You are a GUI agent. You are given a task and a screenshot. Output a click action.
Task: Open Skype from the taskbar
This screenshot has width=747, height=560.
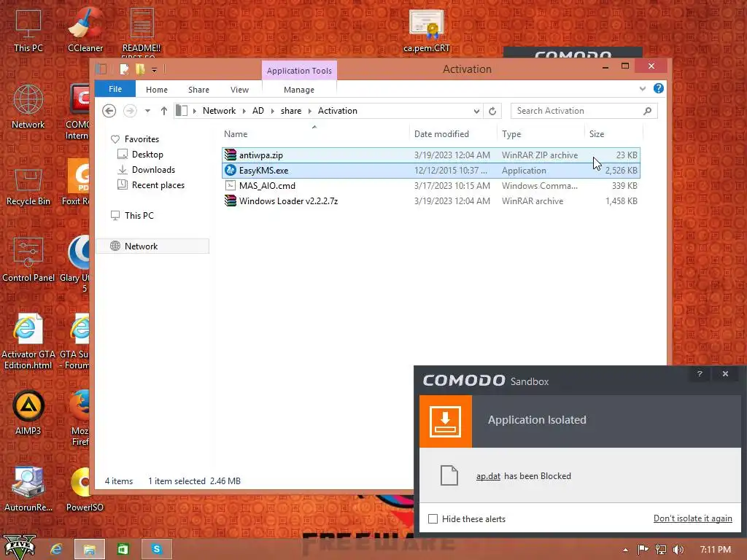click(x=156, y=550)
